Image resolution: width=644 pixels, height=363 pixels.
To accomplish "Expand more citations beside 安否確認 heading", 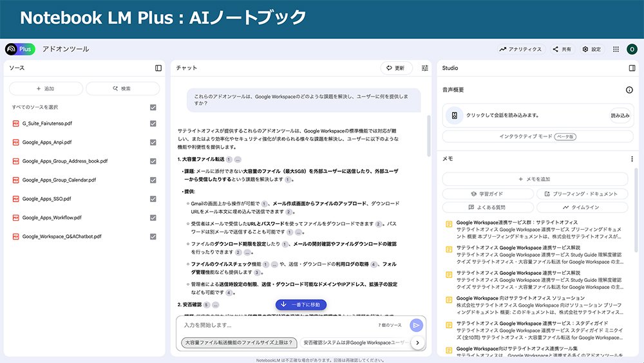I will [x=216, y=305].
